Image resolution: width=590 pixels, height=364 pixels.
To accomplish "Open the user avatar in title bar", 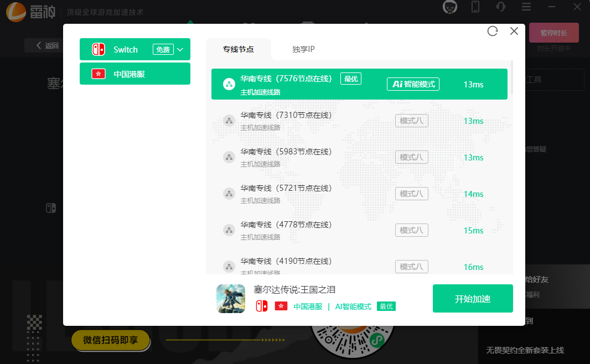I will (x=450, y=7).
